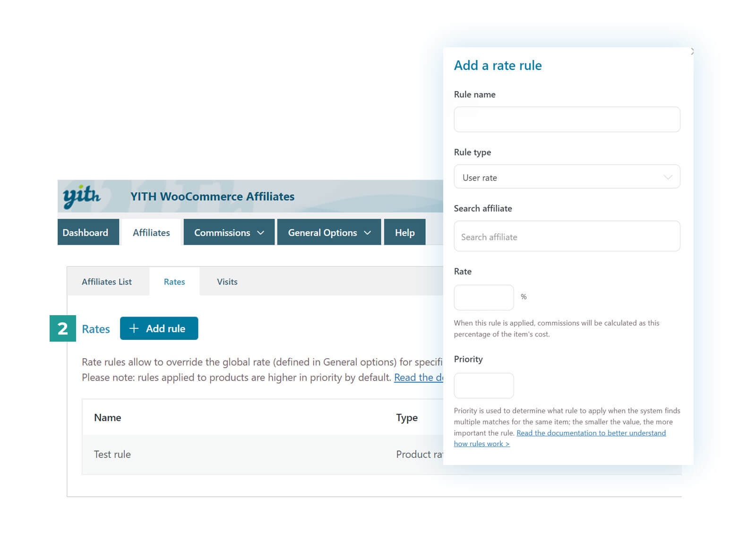Screen dimensions: 756x542
Task: Switch to the Visits sub-tab
Action: click(x=227, y=282)
